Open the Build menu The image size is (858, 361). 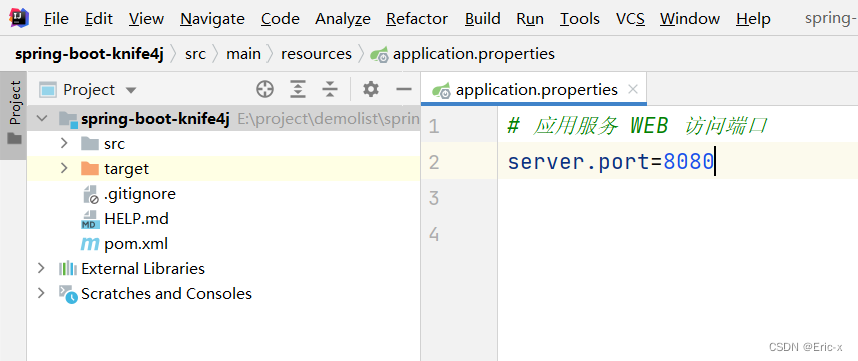(x=483, y=19)
